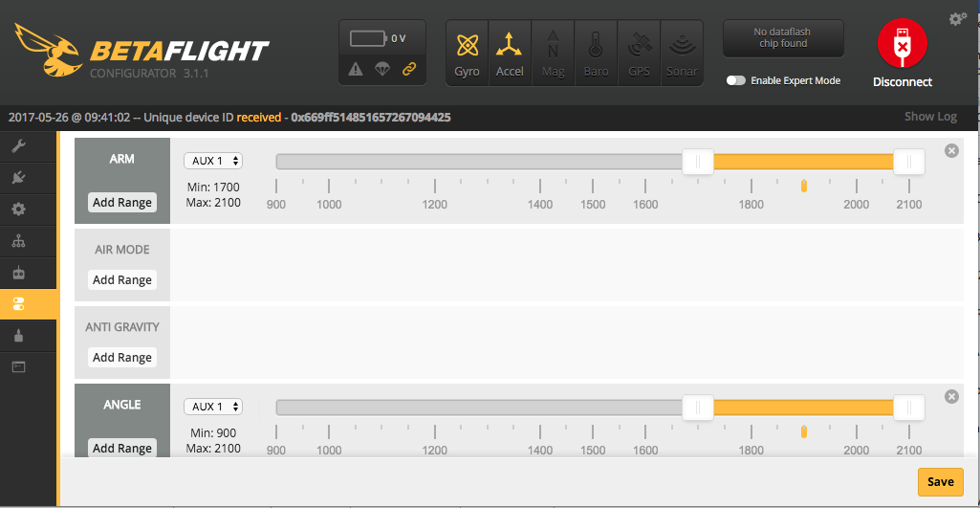980x508 pixels.
Task: Click the Baro sensor indicator
Action: coord(596,54)
